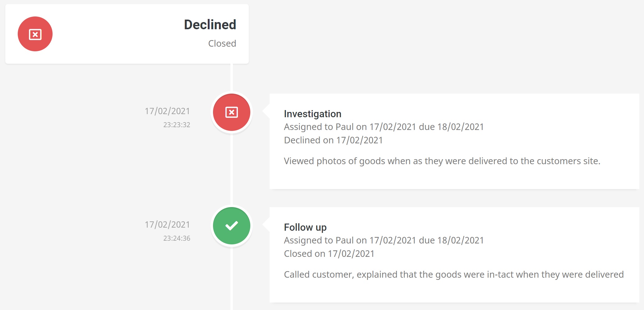Click the Closed status label
The height and width of the screenshot is (310, 644).
tap(222, 43)
